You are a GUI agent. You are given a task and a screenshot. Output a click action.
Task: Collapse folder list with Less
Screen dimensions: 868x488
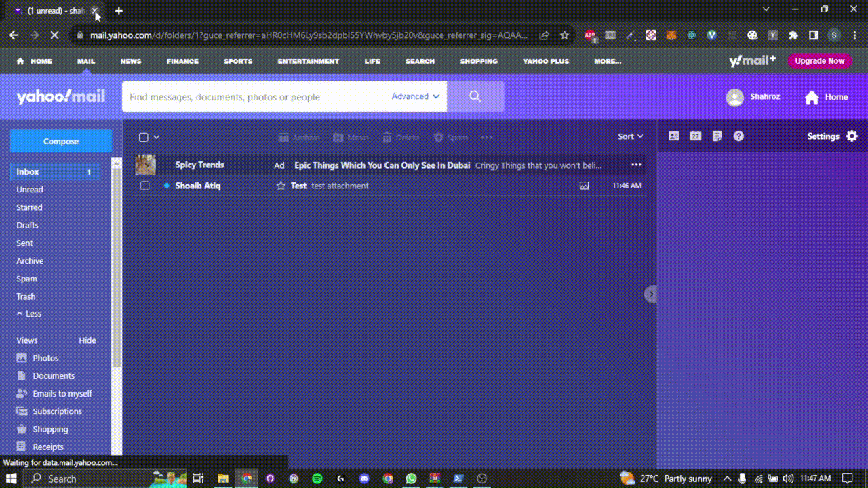click(x=29, y=314)
